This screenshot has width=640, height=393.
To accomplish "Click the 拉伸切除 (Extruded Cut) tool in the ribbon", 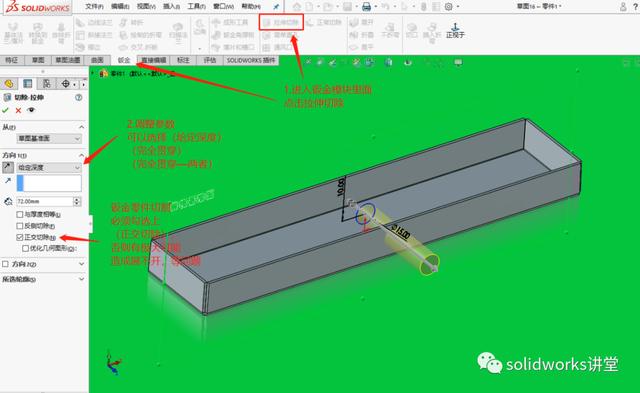I will click(281, 22).
